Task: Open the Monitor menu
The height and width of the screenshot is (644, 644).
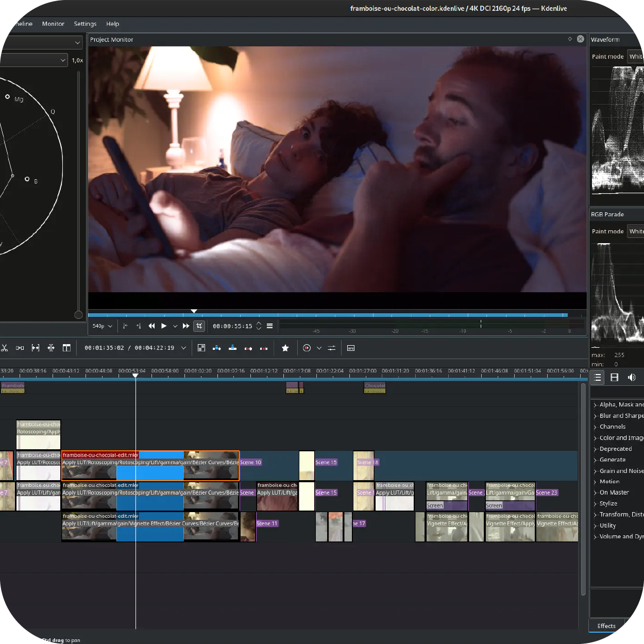Action: [x=53, y=24]
